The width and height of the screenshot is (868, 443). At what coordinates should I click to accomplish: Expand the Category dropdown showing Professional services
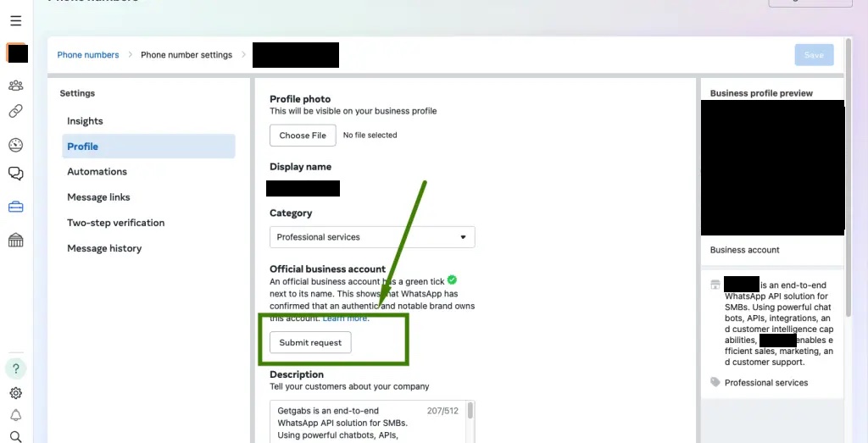coord(372,237)
